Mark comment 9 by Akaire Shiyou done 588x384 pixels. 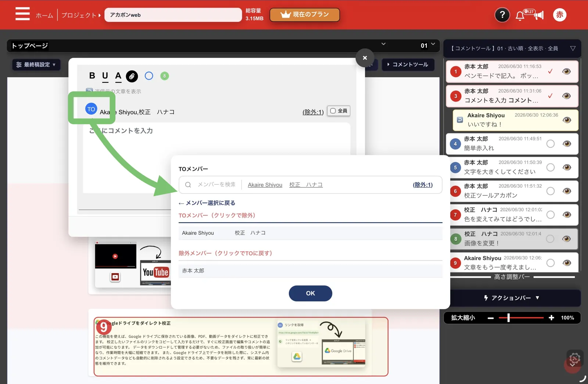[x=551, y=263]
